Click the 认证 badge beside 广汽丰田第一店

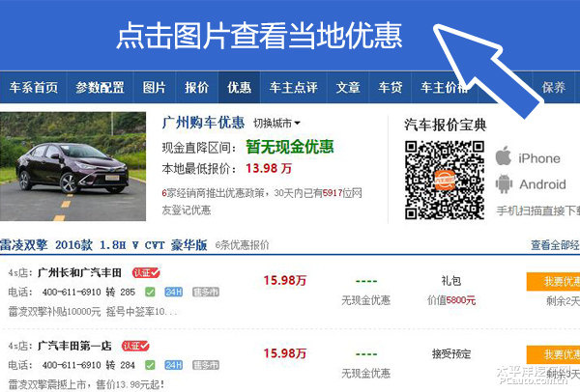pos(135,347)
